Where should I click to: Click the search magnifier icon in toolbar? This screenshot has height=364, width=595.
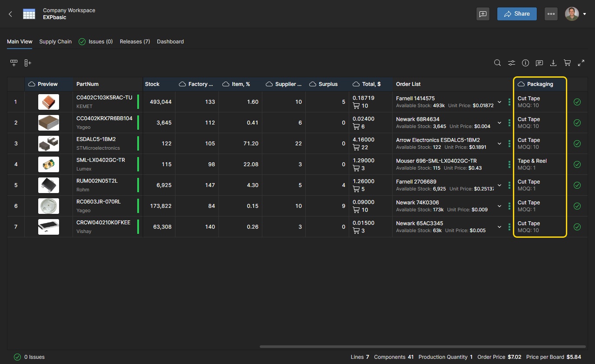click(x=497, y=63)
